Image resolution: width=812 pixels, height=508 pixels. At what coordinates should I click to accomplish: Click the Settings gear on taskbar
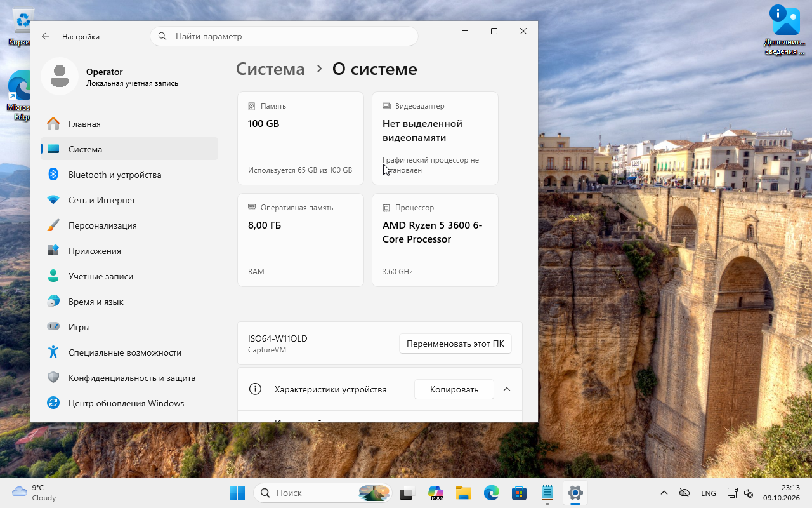[x=575, y=493]
